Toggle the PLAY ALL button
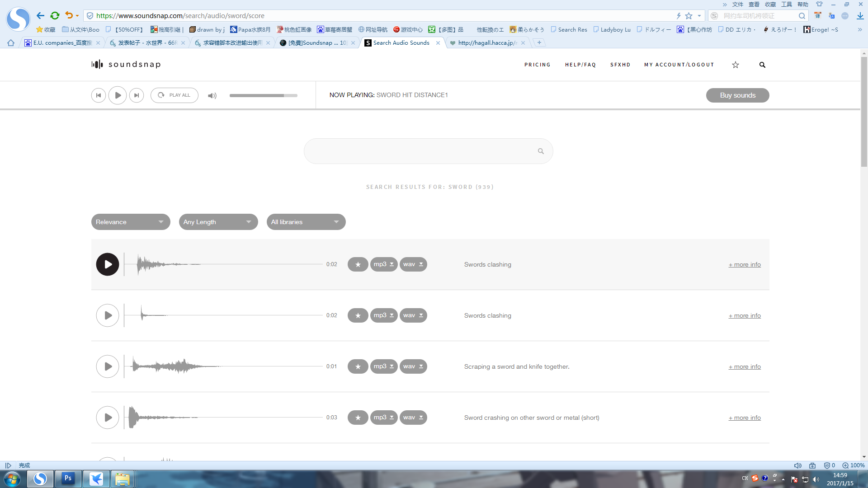Viewport: 868px width, 488px height. tap(175, 95)
